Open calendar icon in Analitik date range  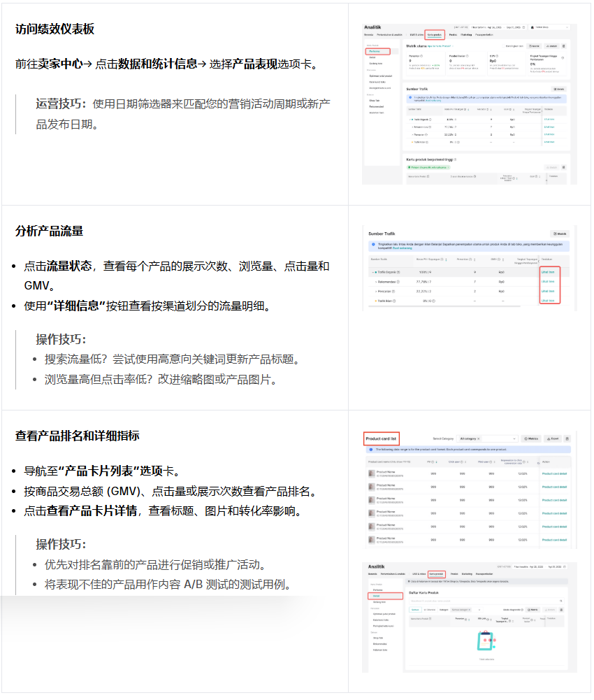click(x=521, y=27)
